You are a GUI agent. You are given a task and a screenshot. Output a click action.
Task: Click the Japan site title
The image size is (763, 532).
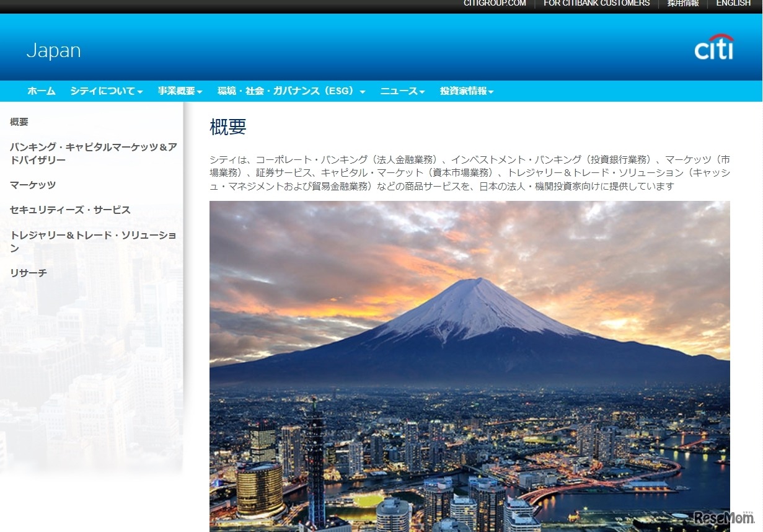53,50
